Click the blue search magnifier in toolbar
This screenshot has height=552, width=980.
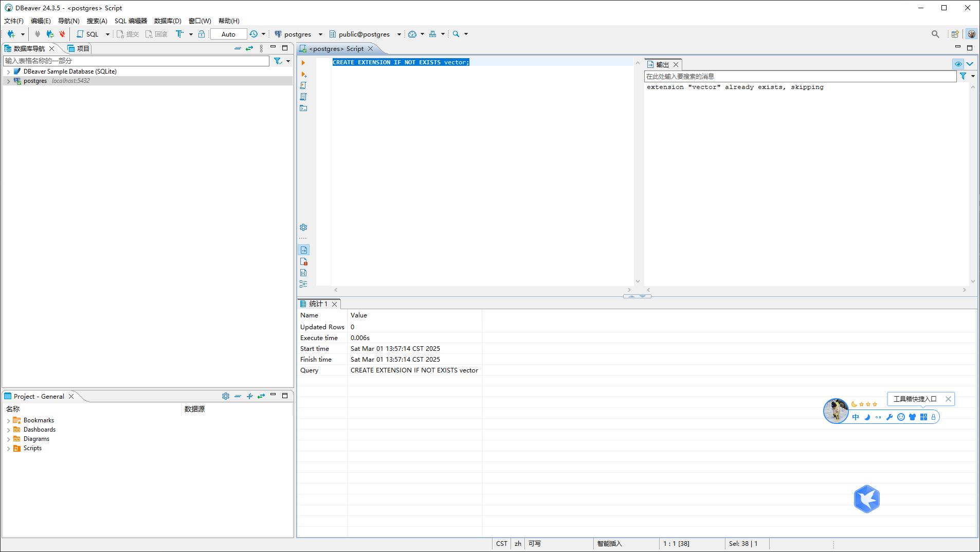[x=456, y=34]
